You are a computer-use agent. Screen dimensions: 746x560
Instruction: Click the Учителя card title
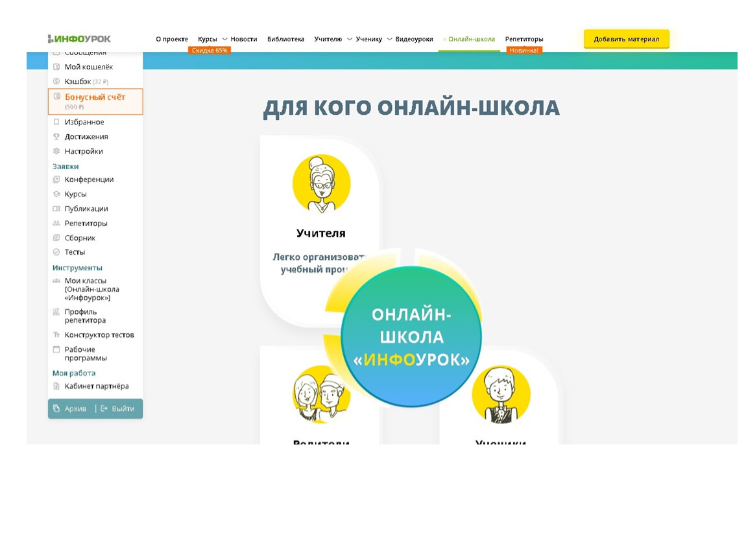321,233
